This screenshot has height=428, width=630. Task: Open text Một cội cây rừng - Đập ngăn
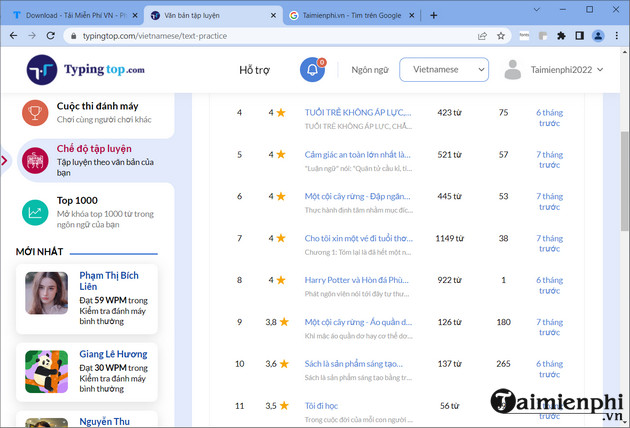pos(357,196)
